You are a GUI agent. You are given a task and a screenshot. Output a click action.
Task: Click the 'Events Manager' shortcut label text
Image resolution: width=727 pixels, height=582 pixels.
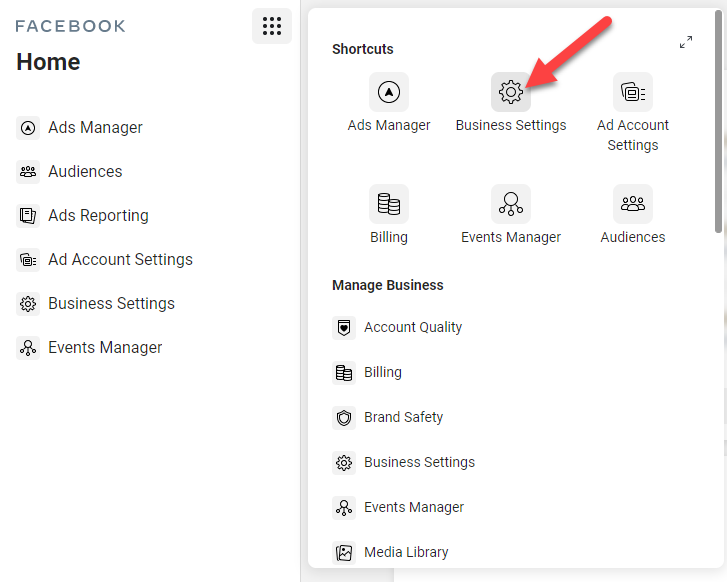coord(511,237)
